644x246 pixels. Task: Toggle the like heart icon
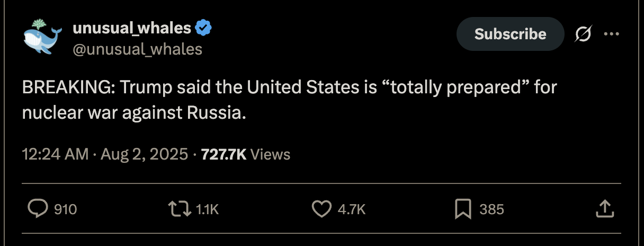click(x=321, y=209)
